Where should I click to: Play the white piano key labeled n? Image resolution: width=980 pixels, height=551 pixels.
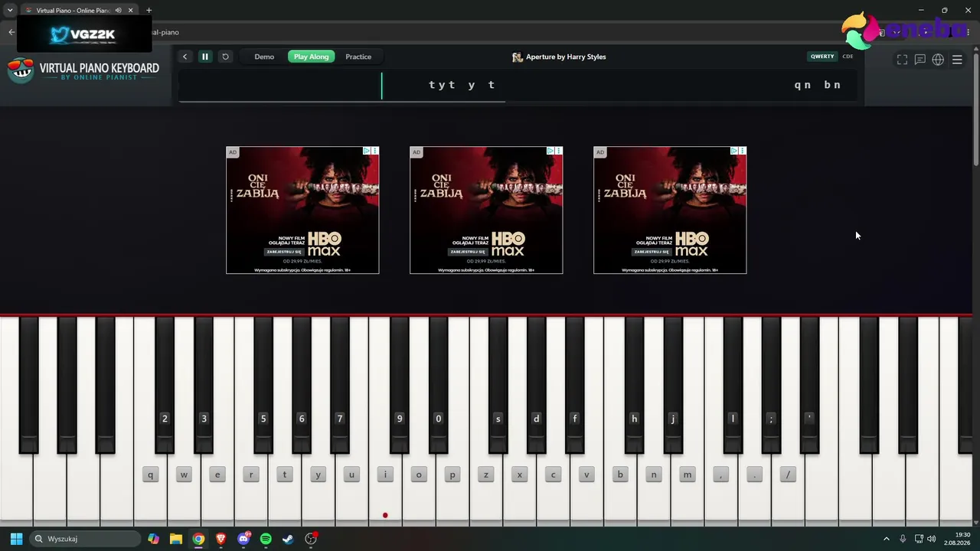click(654, 474)
